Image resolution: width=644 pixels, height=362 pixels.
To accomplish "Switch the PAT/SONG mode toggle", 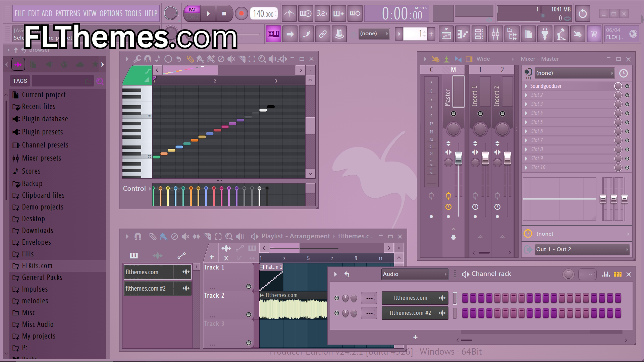I will point(192,13).
